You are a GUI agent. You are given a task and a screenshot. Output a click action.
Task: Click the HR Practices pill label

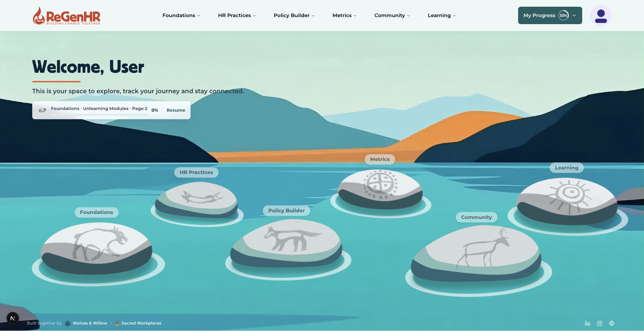click(x=196, y=172)
